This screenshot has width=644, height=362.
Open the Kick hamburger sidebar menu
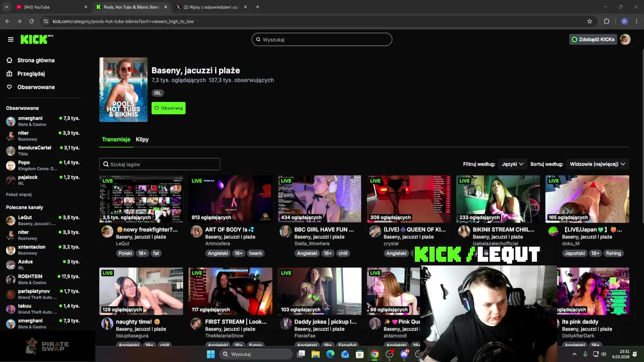click(x=11, y=39)
